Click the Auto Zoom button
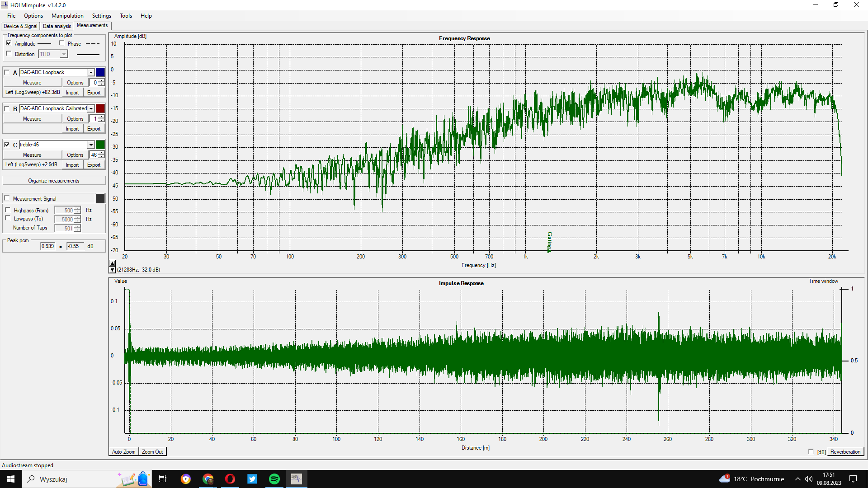Image resolution: width=868 pixels, height=488 pixels. pos(123,452)
